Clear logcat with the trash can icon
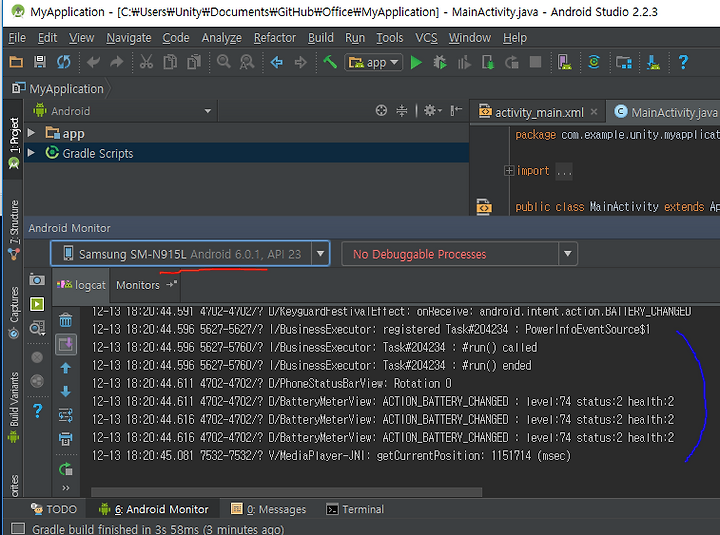The height and width of the screenshot is (535, 720). click(x=66, y=320)
